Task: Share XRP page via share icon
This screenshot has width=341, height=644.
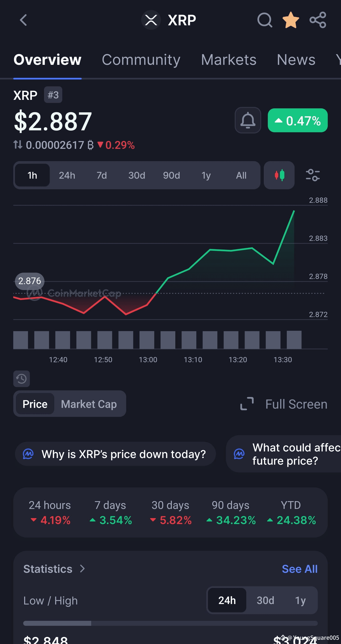Action: coord(318,20)
